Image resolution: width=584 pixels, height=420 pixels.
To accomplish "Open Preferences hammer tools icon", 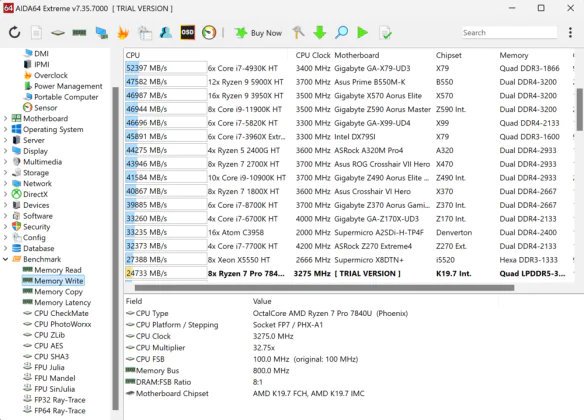I will pos(298,33).
